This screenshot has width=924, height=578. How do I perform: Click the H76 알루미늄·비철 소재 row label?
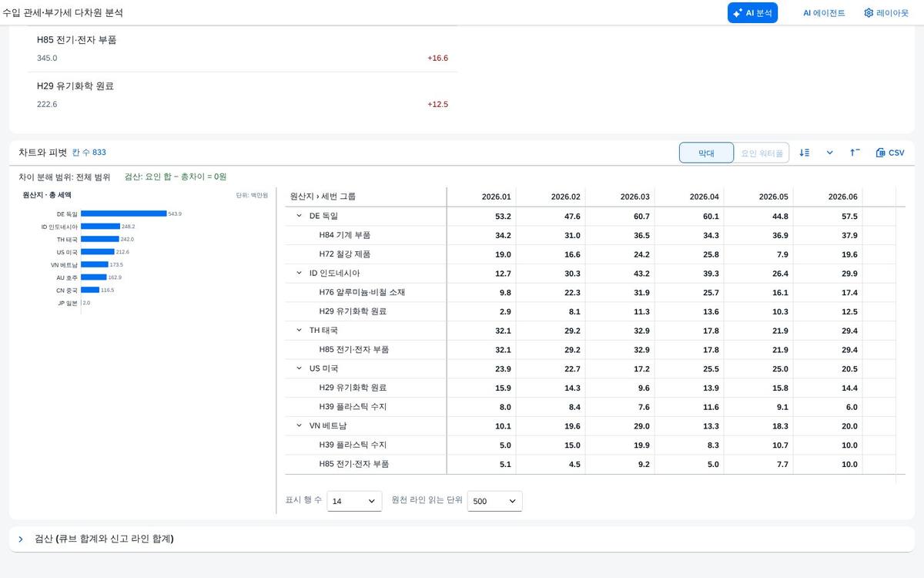(x=362, y=292)
